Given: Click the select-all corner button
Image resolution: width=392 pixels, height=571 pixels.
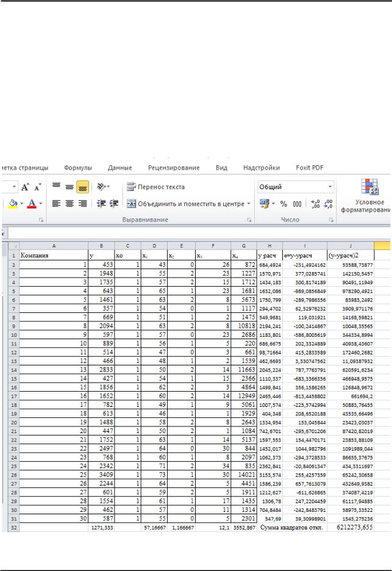Looking at the screenshot, I should tap(13, 246).
